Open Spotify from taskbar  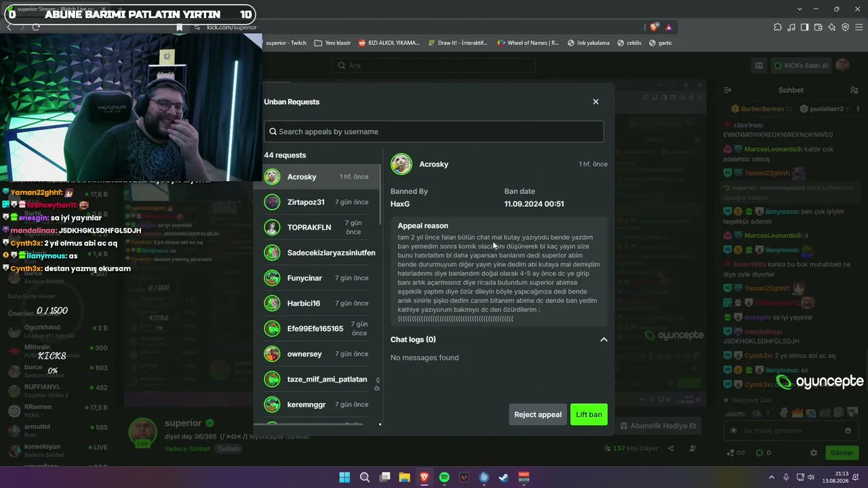tap(444, 477)
